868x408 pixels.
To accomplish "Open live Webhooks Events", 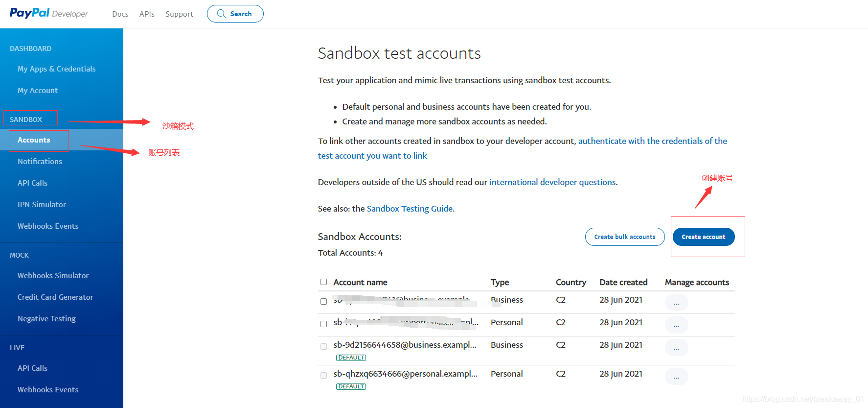I will (48, 389).
